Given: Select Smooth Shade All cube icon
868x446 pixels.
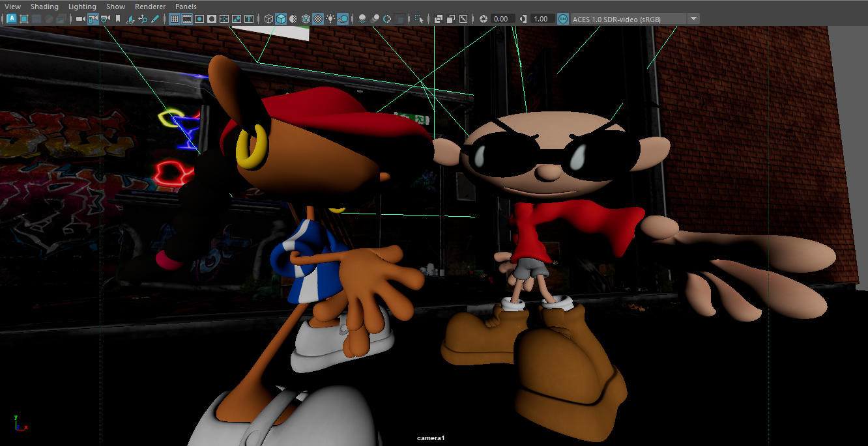Looking at the screenshot, I should (281, 19).
